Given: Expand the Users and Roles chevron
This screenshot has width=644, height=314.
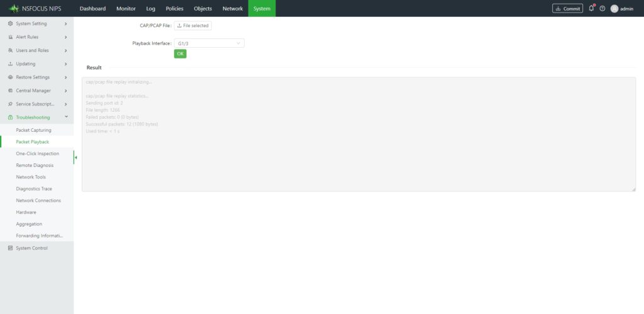Looking at the screenshot, I should coord(65,50).
